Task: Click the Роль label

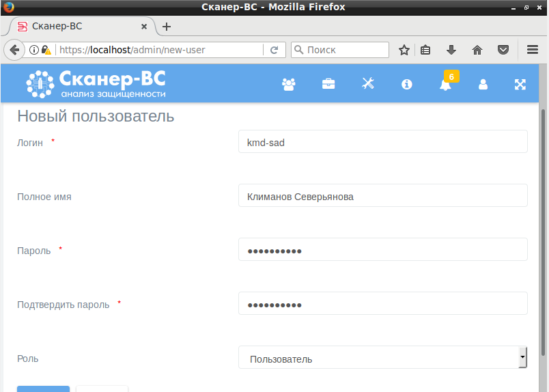Action: click(28, 359)
